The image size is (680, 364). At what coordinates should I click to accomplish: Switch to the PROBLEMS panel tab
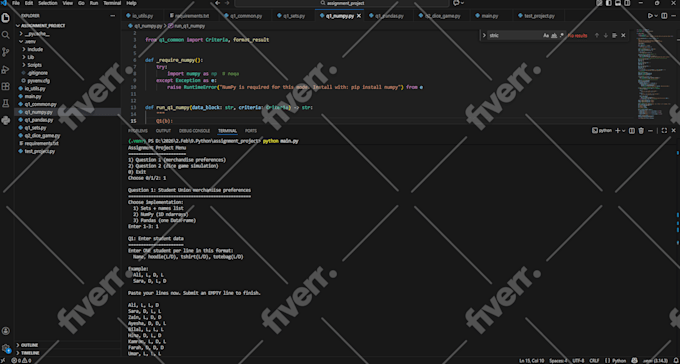tap(137, 131)
